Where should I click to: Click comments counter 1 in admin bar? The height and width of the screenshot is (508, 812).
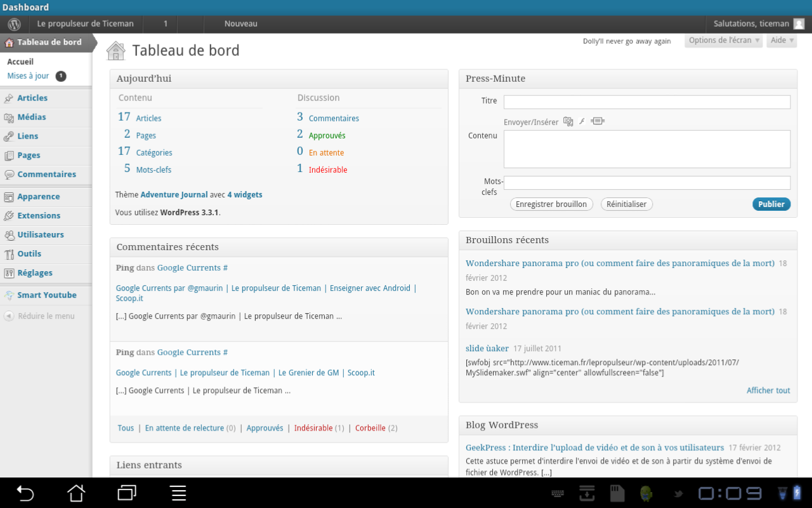[x=166, y=24]
